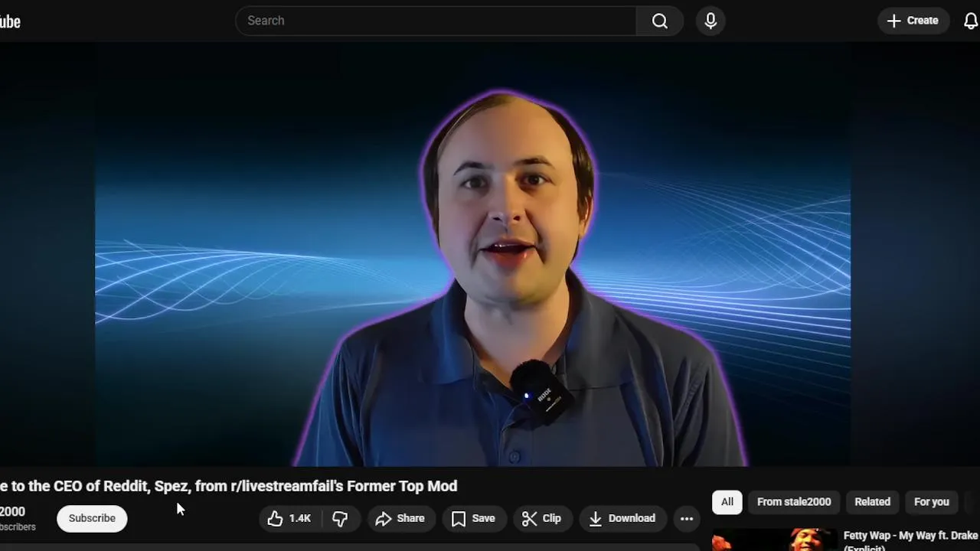Select the From stale2000 chip
The height and width of the screenshot is (551, 980).
pos(794,502)
